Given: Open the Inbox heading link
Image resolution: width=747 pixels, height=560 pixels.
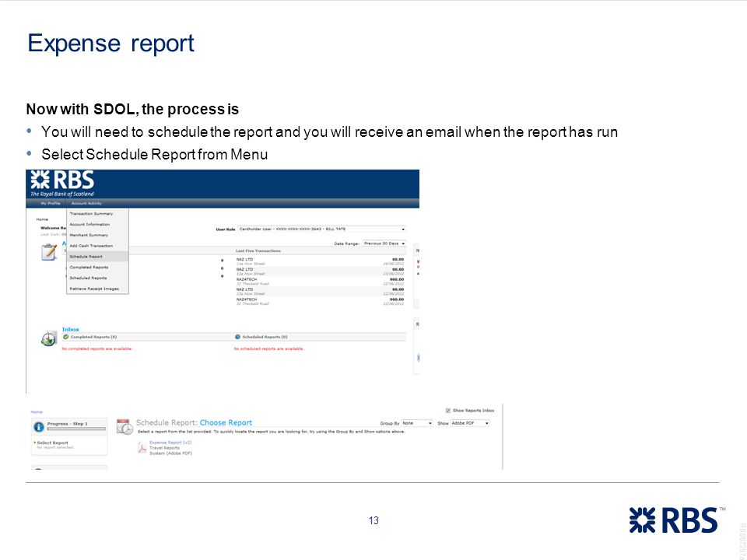Looking at the screenshot, I should pyautogui.click(x=71, y=329).
